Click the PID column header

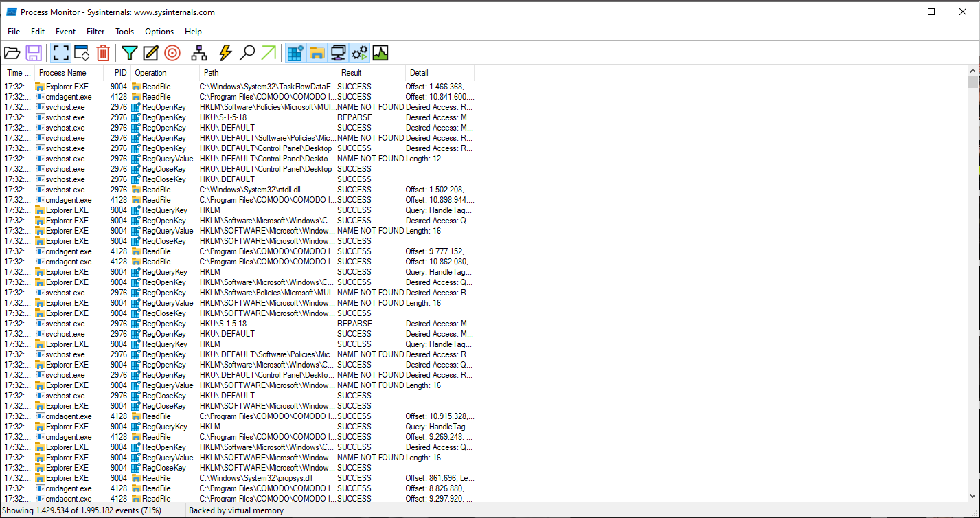(x=117, y=73)
